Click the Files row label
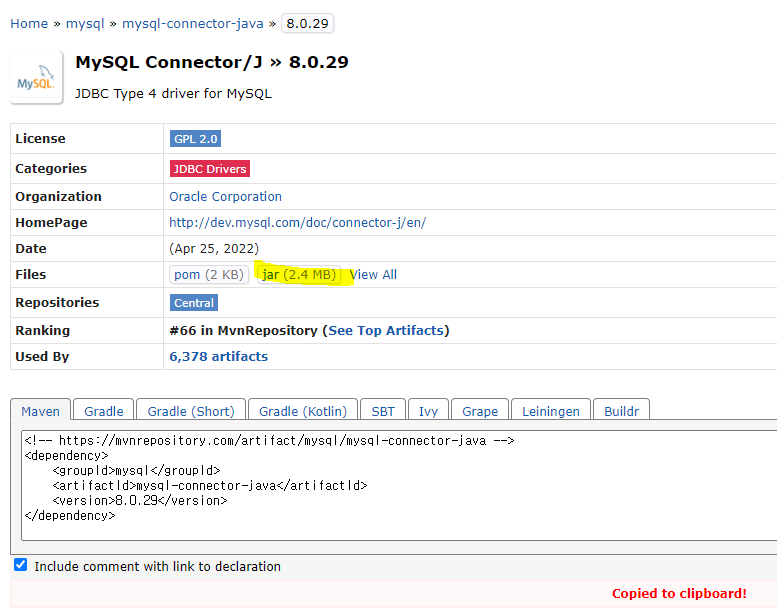 (x=31, y=275)
